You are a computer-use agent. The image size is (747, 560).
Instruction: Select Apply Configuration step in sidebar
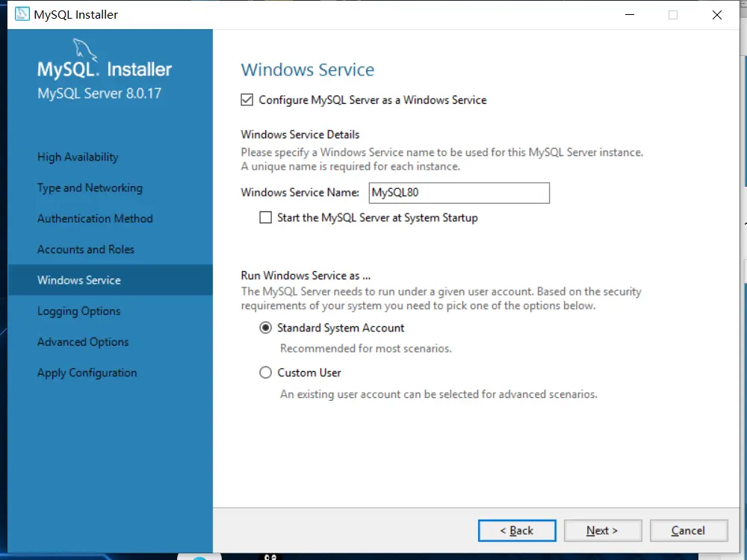click(87, 373)
